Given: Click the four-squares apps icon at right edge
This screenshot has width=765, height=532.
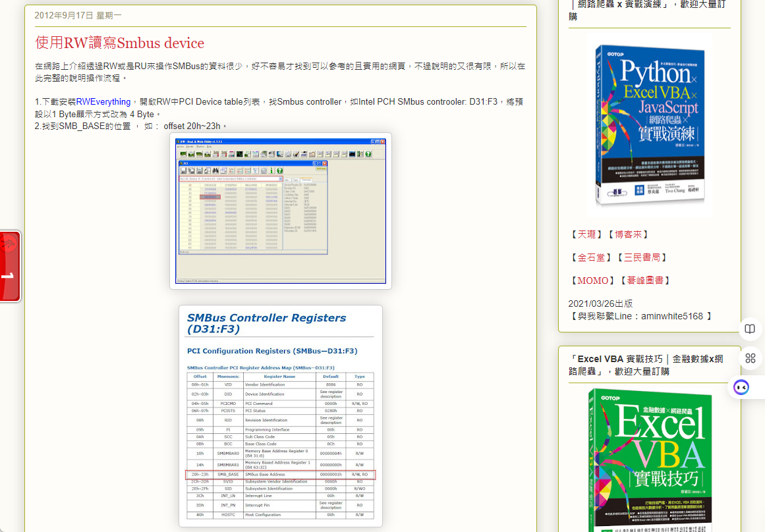Looking at the screenshot, I should [x=751, y=358].
